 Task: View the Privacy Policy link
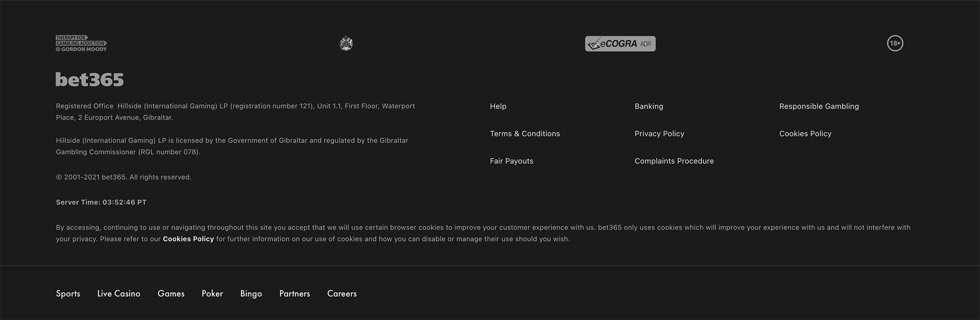tap(659, 134)
